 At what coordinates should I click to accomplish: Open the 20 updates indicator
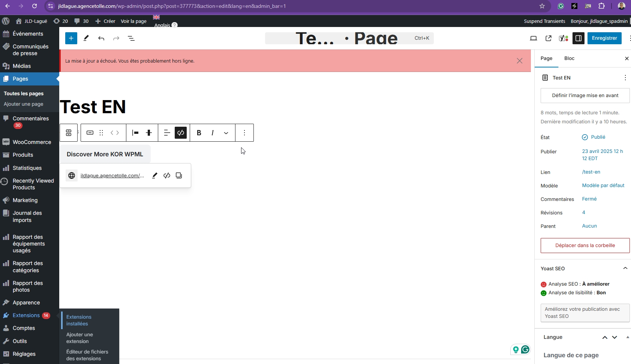(61, 21)
